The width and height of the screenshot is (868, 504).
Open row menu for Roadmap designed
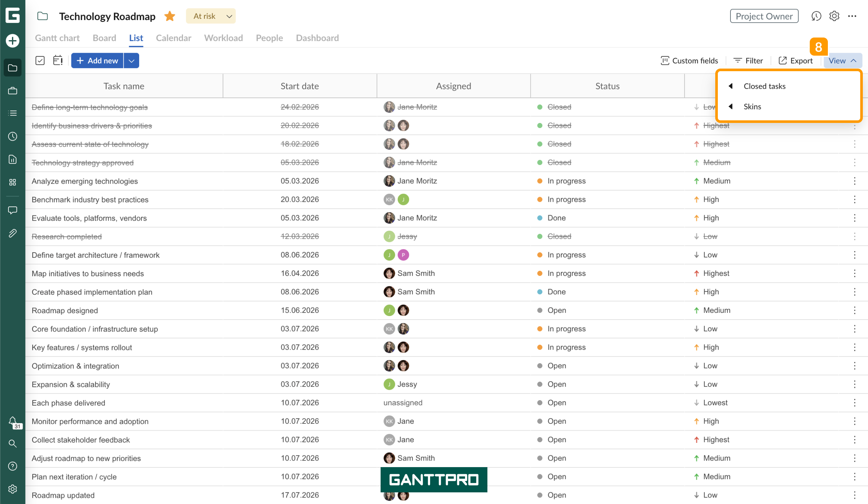(854, 310)
